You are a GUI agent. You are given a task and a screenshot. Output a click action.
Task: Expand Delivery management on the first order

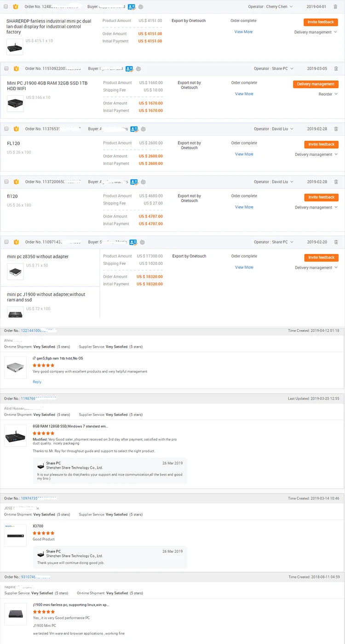click(316, 32)
